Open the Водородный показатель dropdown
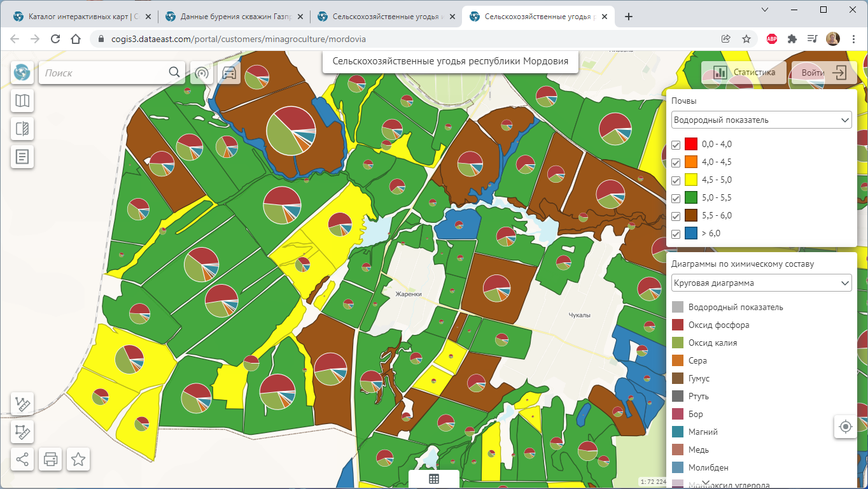The height and width of the screenshot is (489, 868). [761, 120]
